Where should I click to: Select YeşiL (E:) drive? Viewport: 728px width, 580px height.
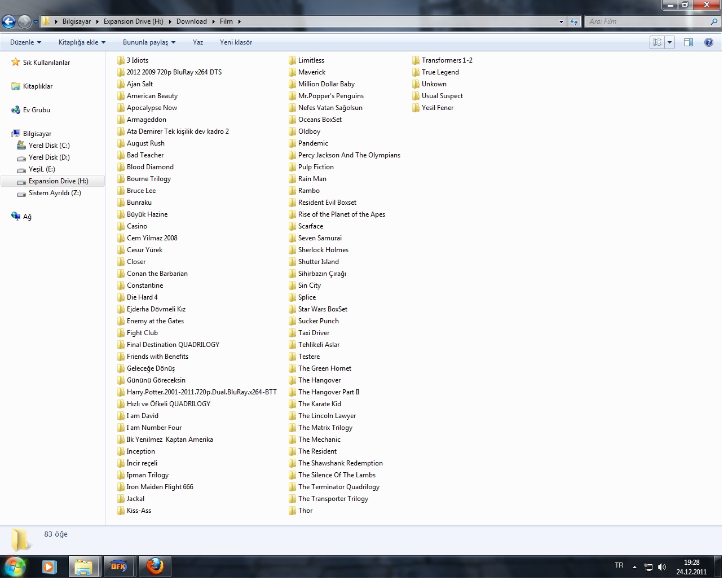[42, 169]
